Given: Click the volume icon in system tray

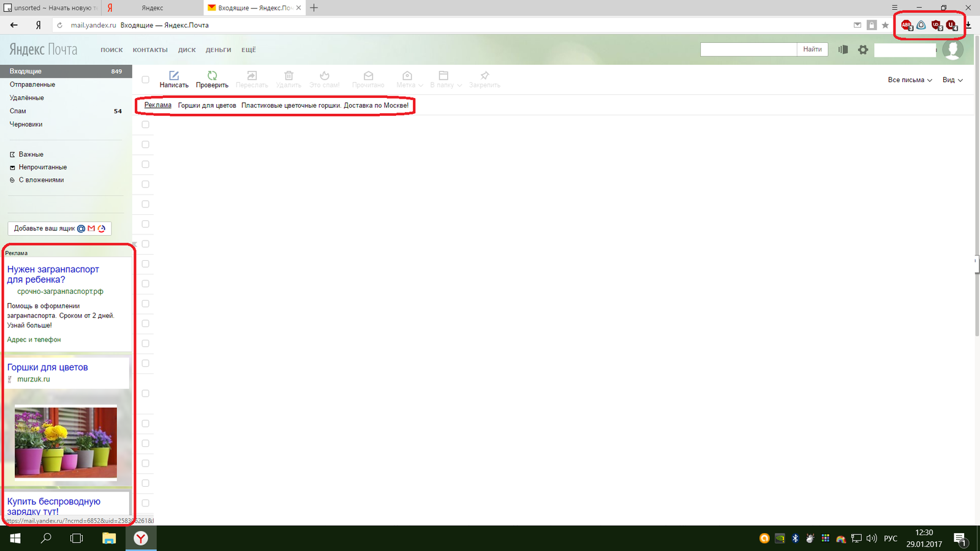Looking at the screenshot, I should click(871, 538).
